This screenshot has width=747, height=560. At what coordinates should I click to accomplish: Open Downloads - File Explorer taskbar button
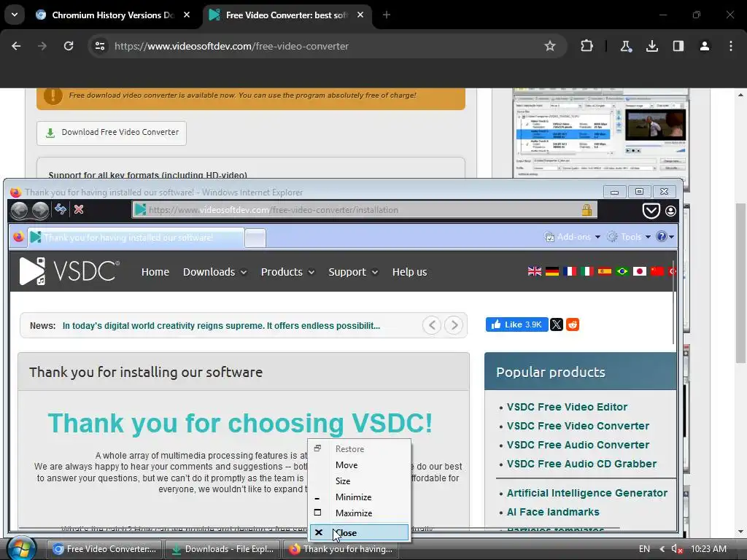click(223, 549)
